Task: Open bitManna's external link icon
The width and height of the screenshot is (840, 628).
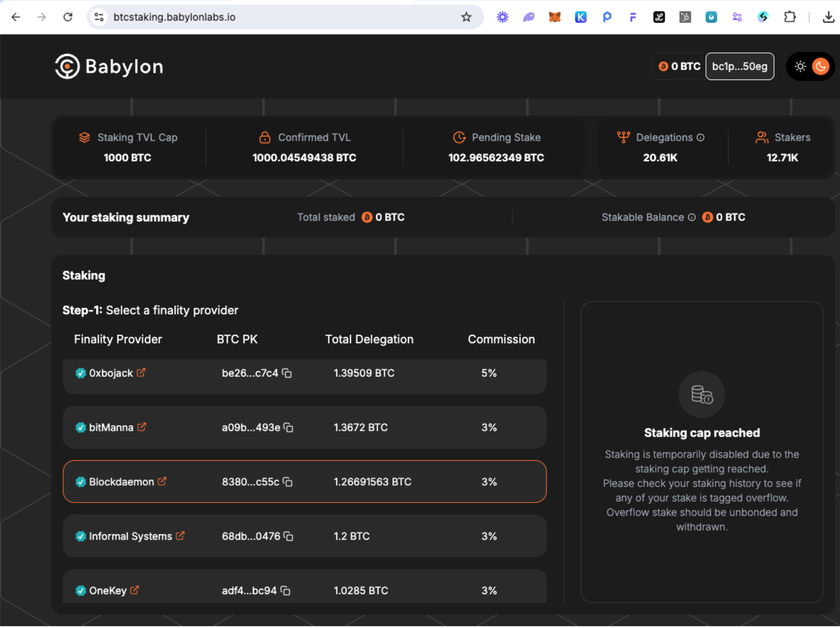Action: [x=142, y=427]
